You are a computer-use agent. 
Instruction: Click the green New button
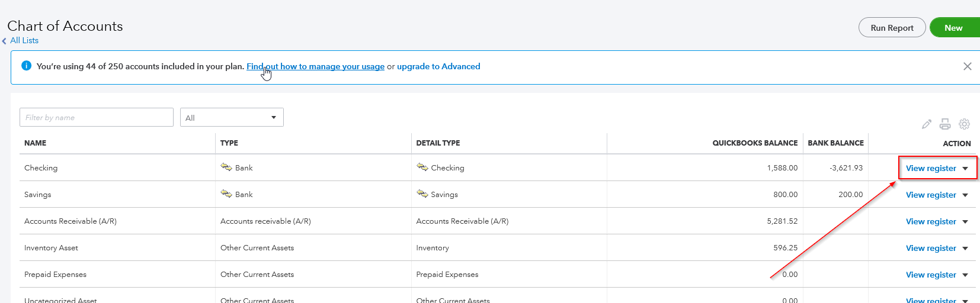954,28
